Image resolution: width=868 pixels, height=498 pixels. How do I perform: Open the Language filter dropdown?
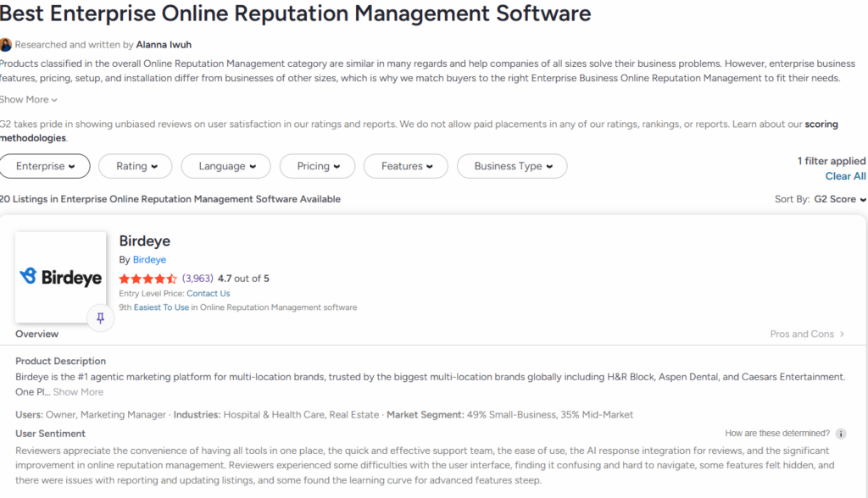[225, 166]
